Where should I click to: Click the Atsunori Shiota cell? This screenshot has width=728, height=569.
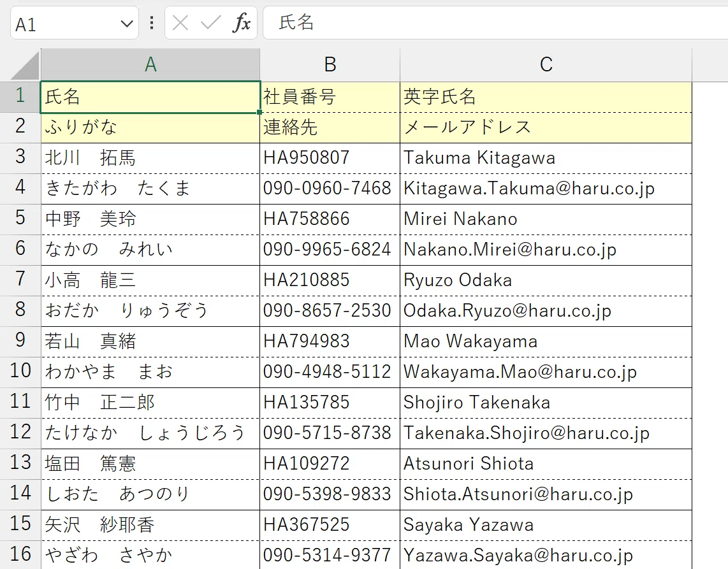point(546,465)
